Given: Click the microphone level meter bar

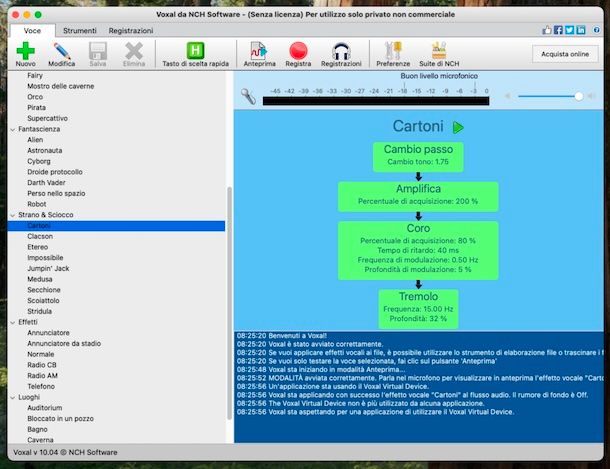Looking at the screenshot, I should pos(376,101).
